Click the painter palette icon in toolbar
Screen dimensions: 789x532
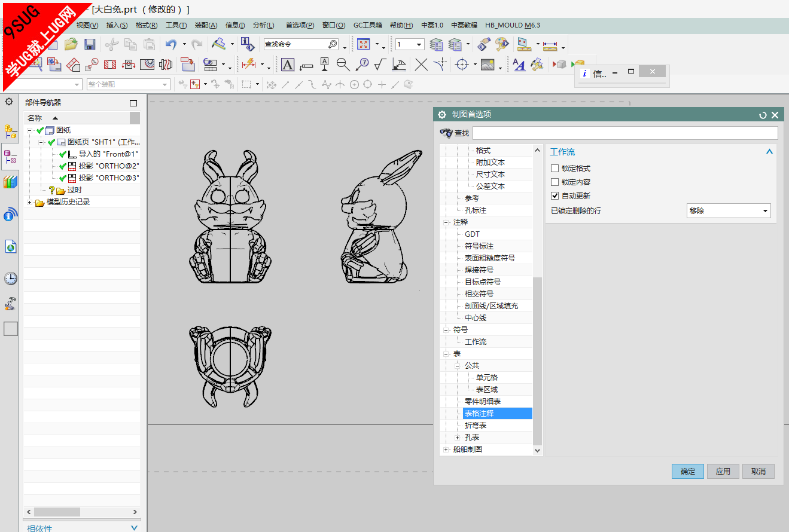pyautogui.click(x=502, y=44)
